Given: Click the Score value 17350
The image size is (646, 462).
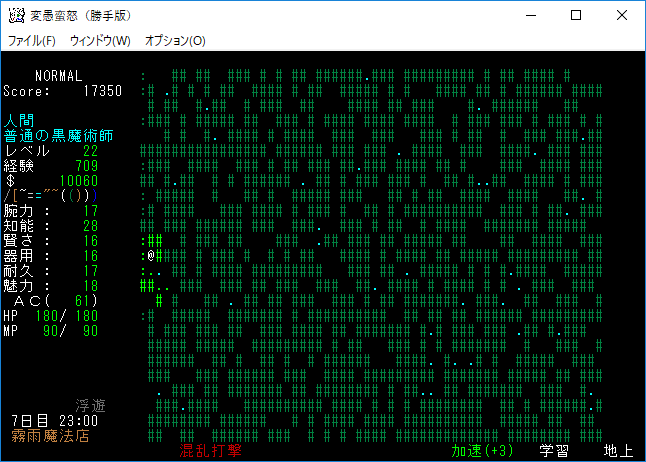Looking at the screenshot, I should tap(102, 91).
